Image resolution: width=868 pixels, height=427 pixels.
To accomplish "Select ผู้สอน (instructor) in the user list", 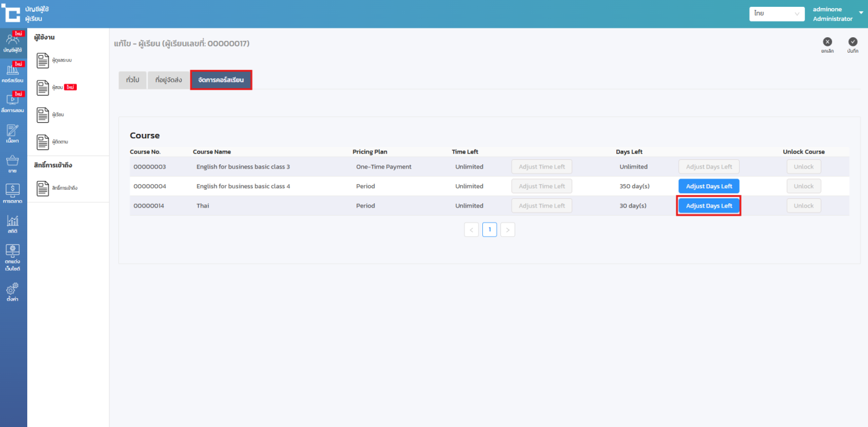I will pyautogui.click(x=57, y=87).
